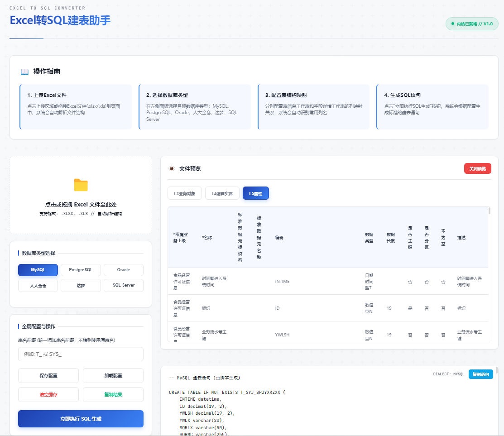The image size is (504, 436).
Task: Switch to the L4逻辑实体 sheet tab
Action: (222, 193)
